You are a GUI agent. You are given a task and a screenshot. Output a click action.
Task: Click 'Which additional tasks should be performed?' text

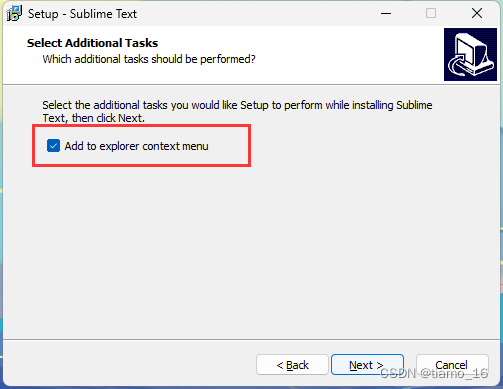(149, 59)
